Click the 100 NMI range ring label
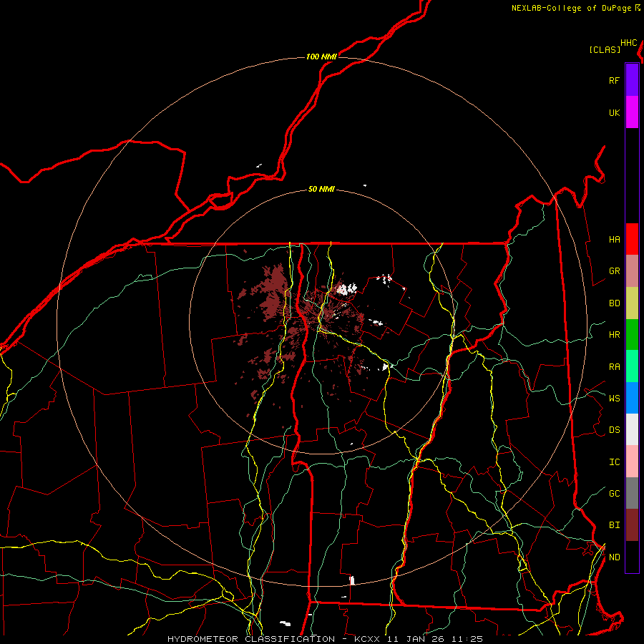644x644 pixels. 321,57
